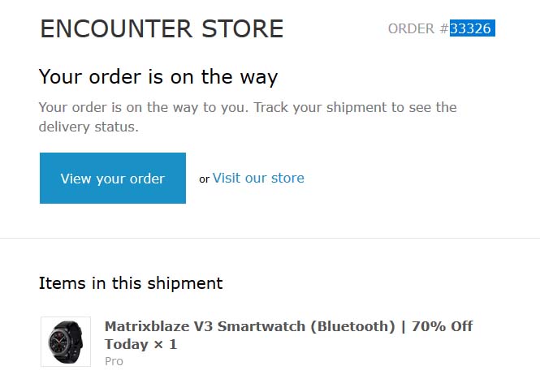Click the highlighted order number 33326
This screenshot has width=540, height=392.
pyautogui.click(x=472, y=29)
